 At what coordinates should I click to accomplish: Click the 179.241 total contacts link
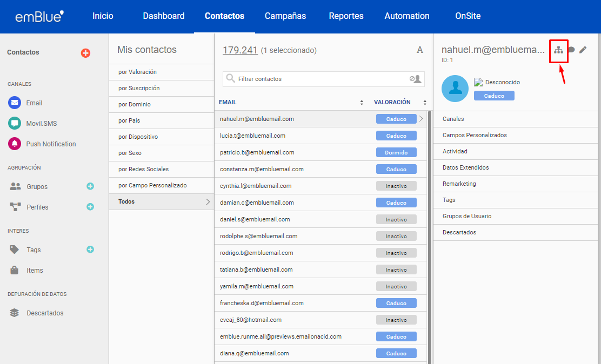point(240,50)
